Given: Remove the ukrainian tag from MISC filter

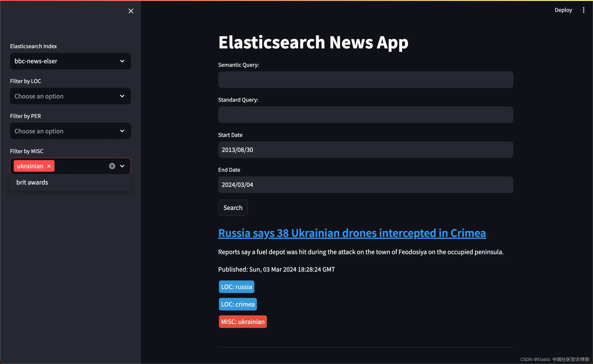Looking at the screenshot, I should [49, 166].
